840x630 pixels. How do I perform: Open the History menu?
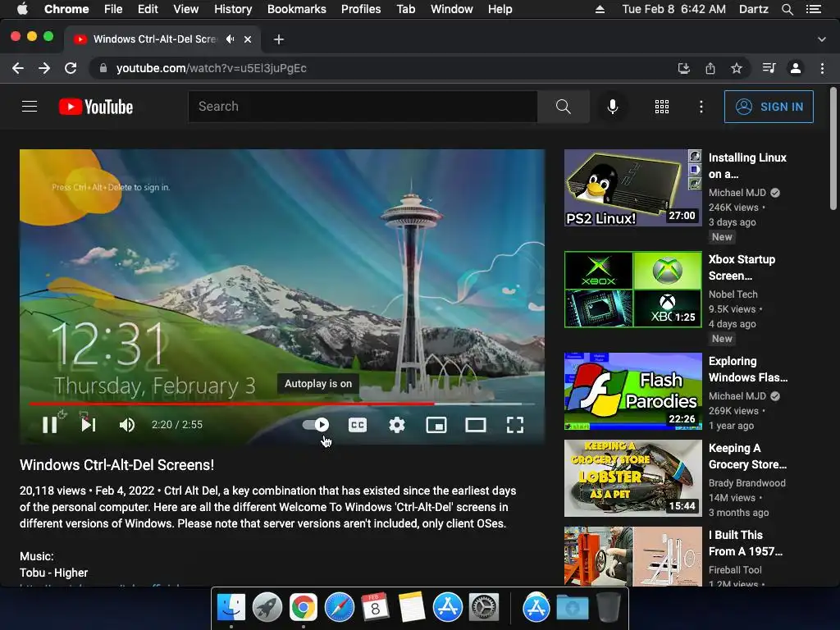tap(233, 9)
